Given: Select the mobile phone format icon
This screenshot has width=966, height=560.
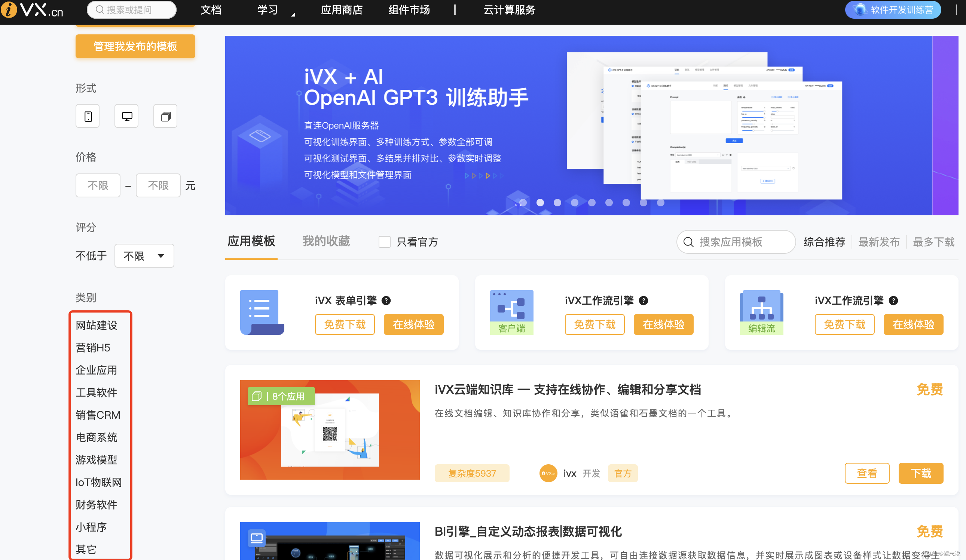Looking at the screenshot, I should click(88, 116).
